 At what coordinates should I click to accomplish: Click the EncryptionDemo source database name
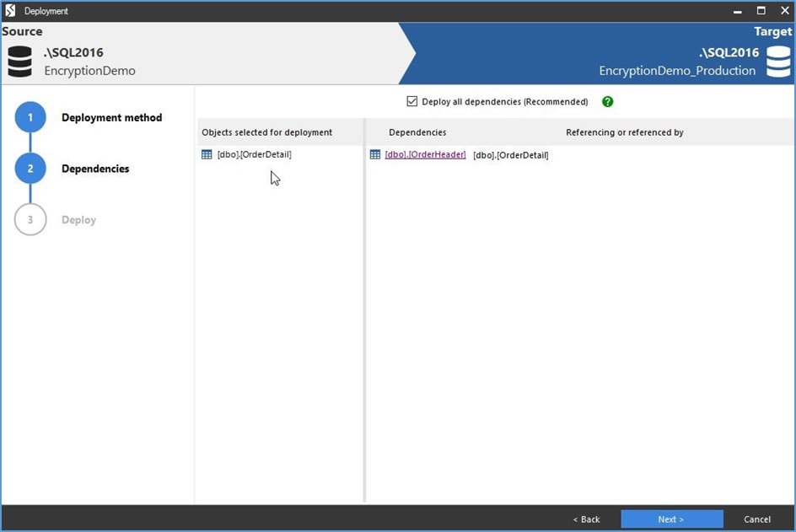click(x=90, y=71)
